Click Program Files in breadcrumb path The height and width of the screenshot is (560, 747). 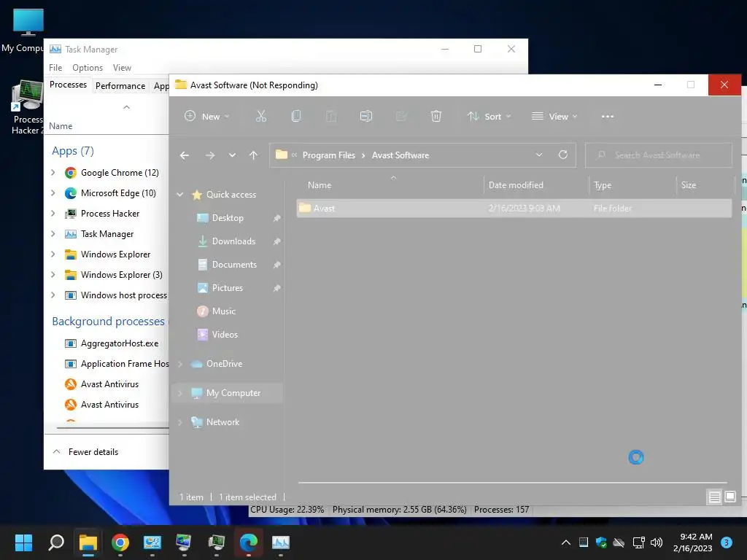[x=329, y=155]
